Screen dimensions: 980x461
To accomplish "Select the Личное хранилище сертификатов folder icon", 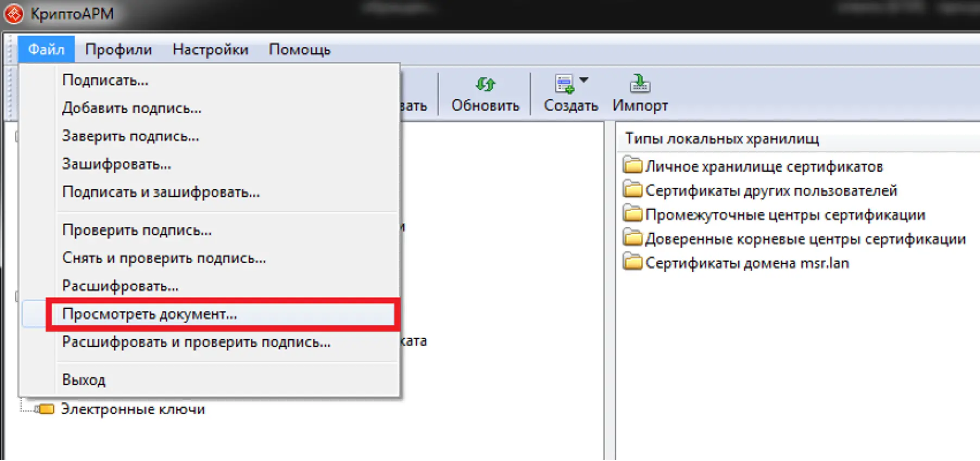I will [x=632, y=166].
